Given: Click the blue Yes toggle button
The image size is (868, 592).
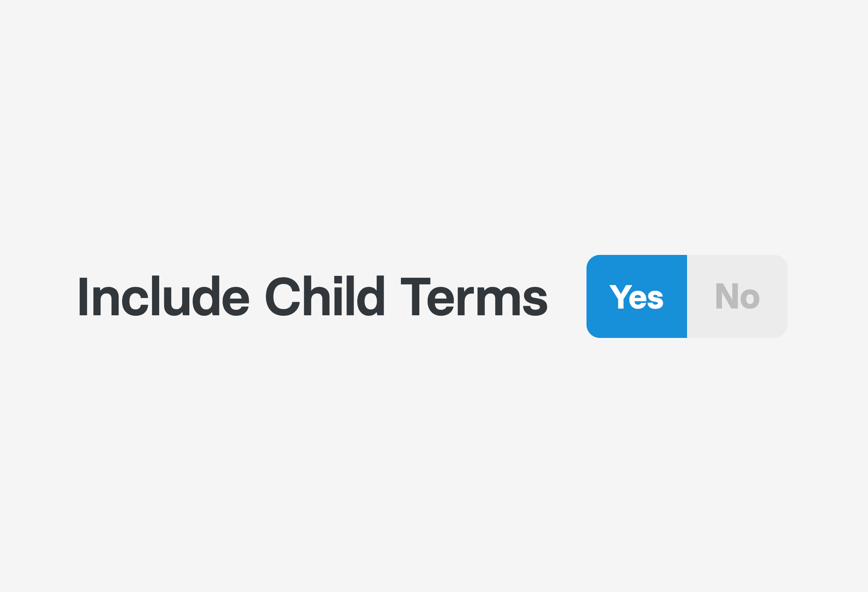Looking at the screenshot, I should 636,296.
